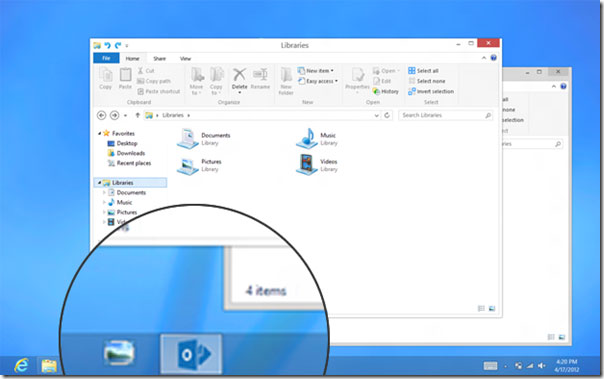The height and width of the screenshot is (379, 604).
Task: Collapse the ribbon using the chevron
Action: click(484, 58)
